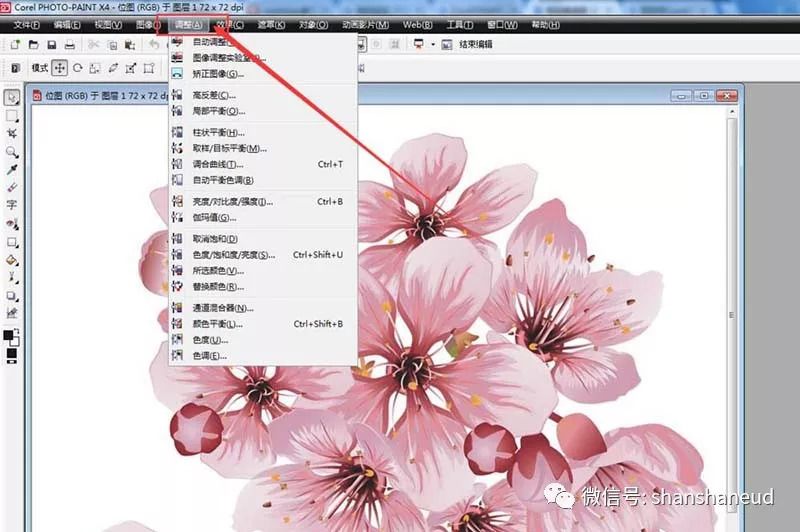
Task: Open the 遮罩(K) menu
Action: tap(271, 24)
